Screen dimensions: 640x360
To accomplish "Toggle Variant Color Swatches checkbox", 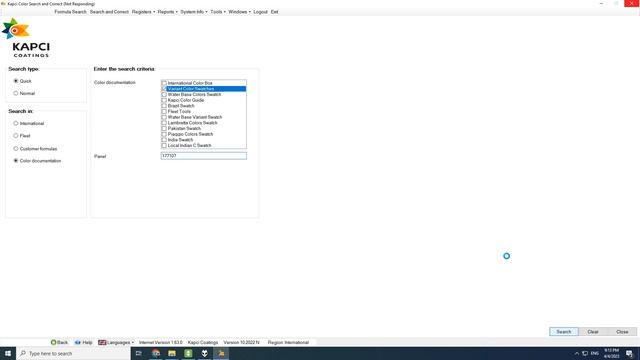I will (x=164, y=89).
